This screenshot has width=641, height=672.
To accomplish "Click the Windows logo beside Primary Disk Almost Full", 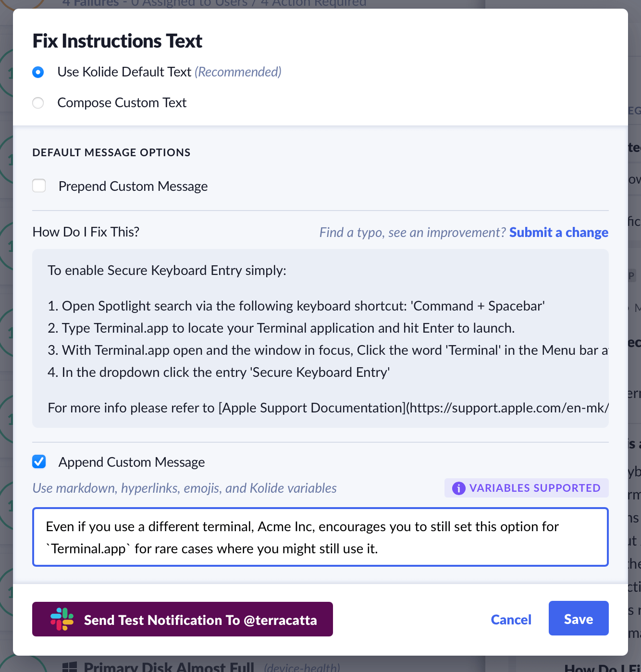I will (x=70, y=667).
